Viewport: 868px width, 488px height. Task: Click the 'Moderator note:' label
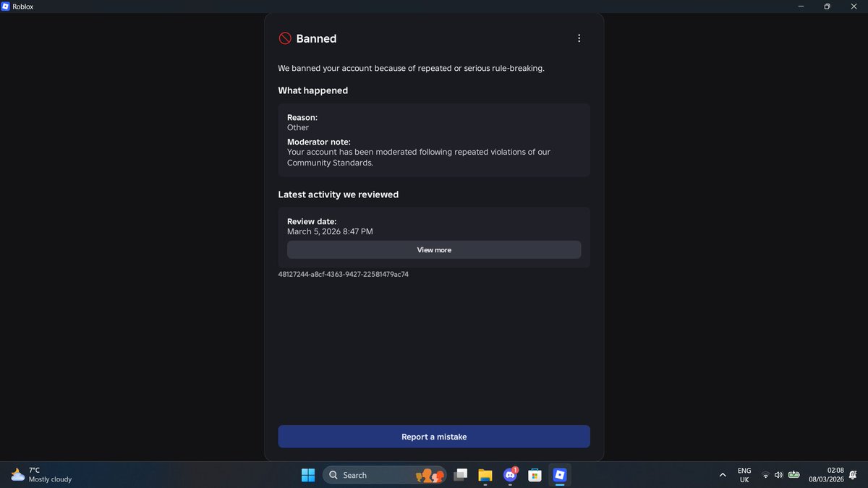319,142
